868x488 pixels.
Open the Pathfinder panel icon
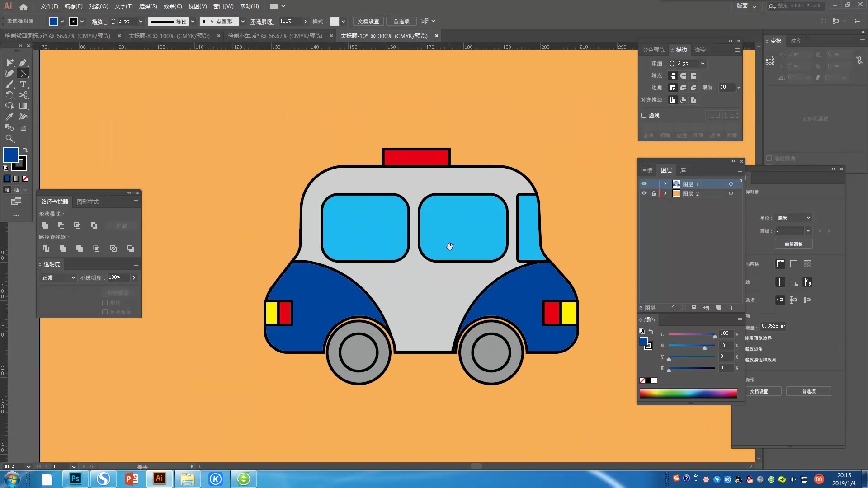tap(54, 202)
